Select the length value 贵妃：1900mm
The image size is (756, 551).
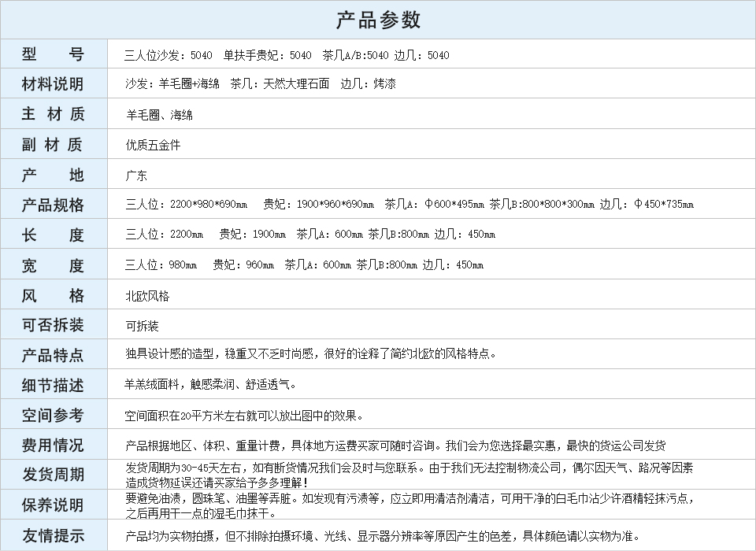pos(253,235)
